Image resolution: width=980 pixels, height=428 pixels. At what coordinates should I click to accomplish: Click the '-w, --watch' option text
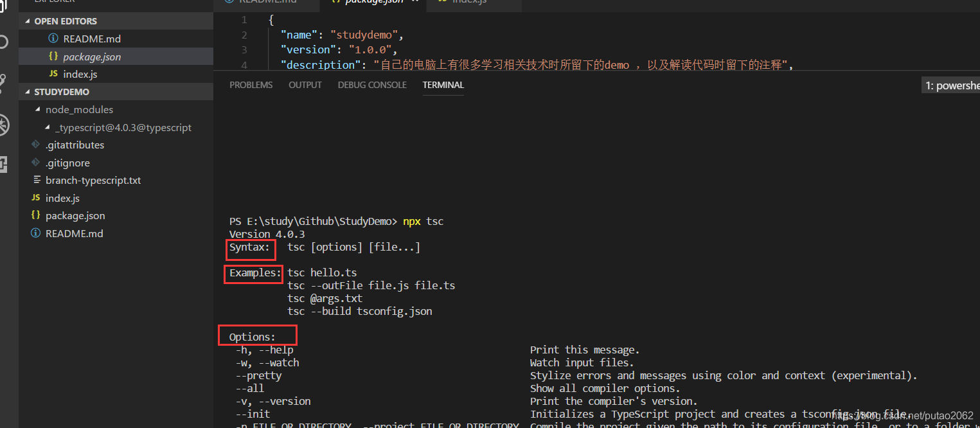pyautogui.click(x=267, y=363)
